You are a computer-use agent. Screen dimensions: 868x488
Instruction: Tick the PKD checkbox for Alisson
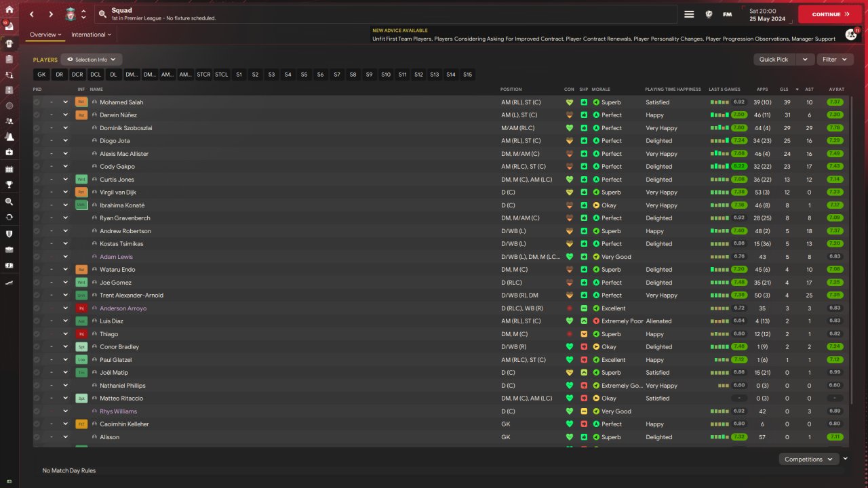click(37, 437)
